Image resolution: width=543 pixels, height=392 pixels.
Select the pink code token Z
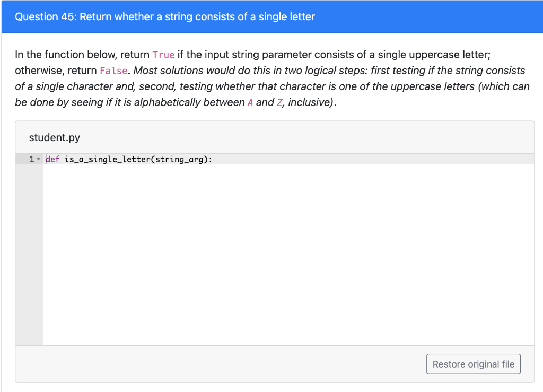click(x=281, y=102)
